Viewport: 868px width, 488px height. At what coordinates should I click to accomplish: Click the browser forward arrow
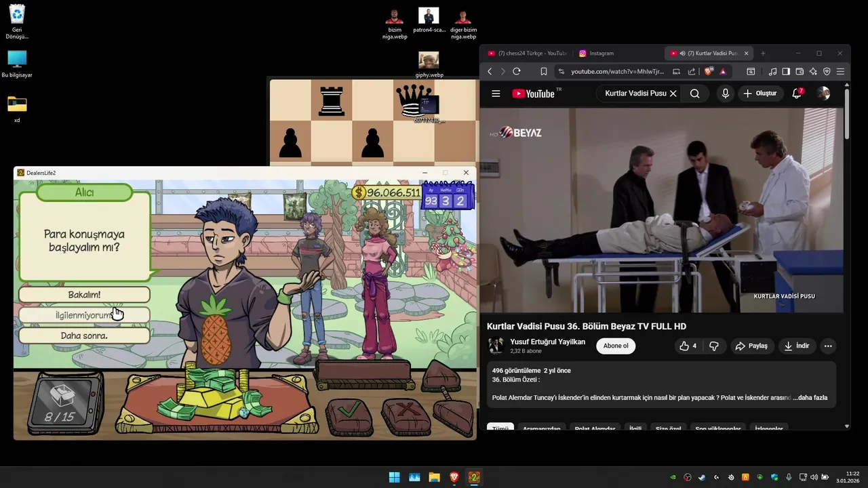coord(502,71)
